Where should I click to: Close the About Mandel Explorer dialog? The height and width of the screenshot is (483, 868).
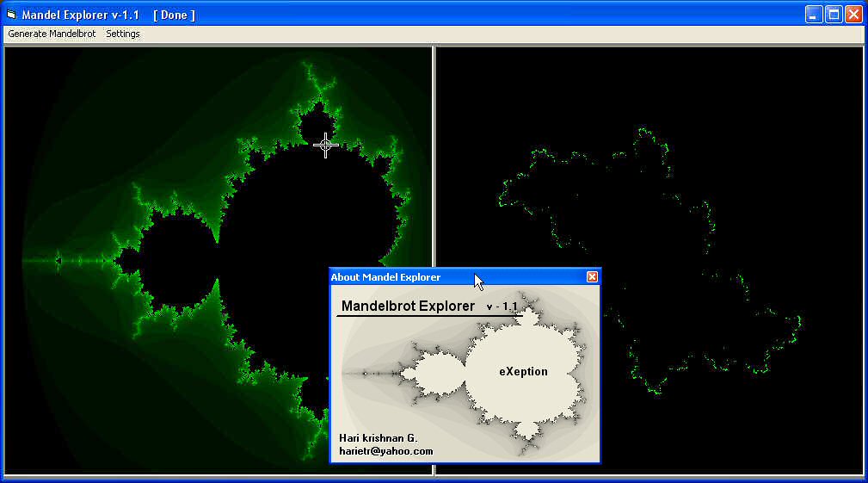592,277
